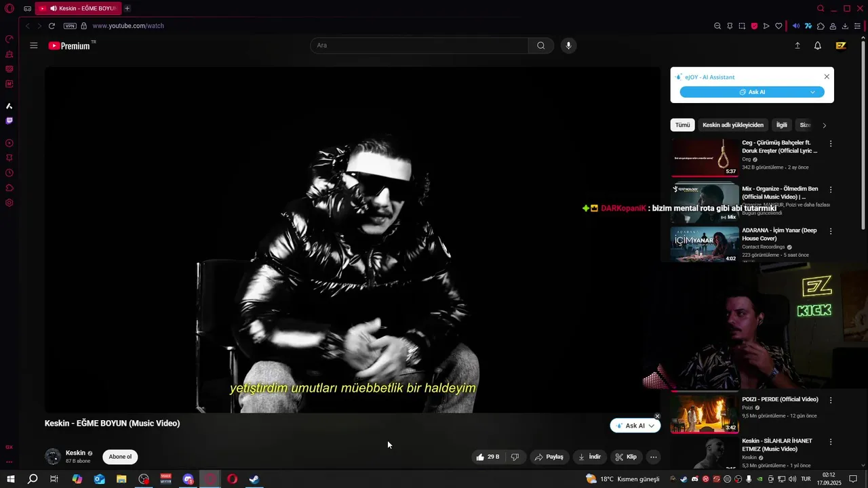The width and height of the screenshot is (868, 488).
Task: Open options menu for SİLAHLAR İHANET ETMEZ video
Action: pos(831,442)
